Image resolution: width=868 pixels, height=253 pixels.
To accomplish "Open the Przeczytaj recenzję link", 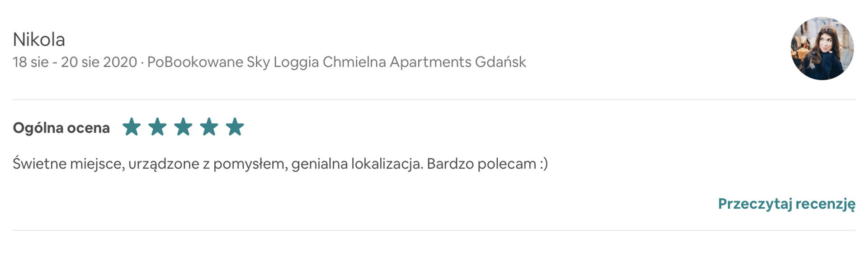I will [786, 204].
